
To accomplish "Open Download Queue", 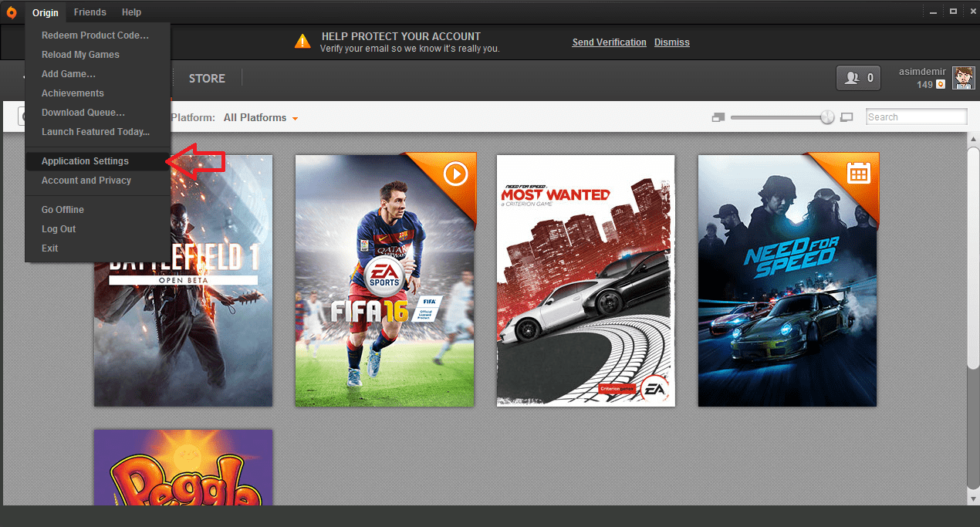I will (97, 113).
